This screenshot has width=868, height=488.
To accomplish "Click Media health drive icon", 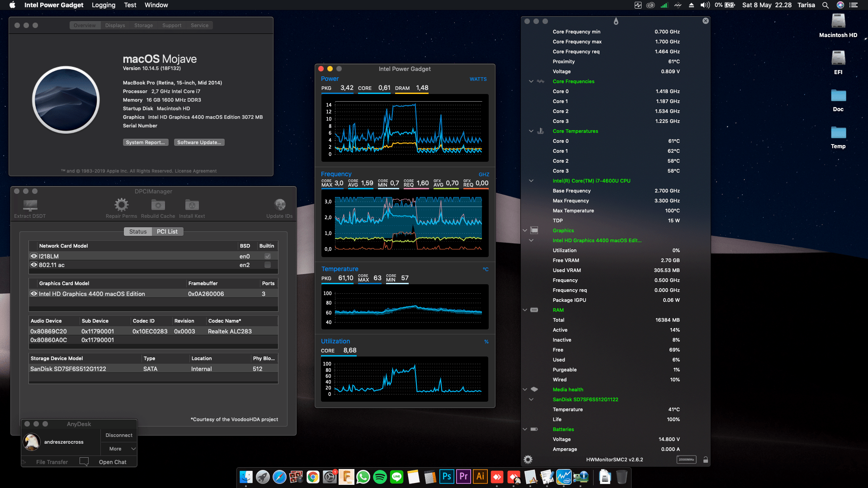I will pos(534,389).
